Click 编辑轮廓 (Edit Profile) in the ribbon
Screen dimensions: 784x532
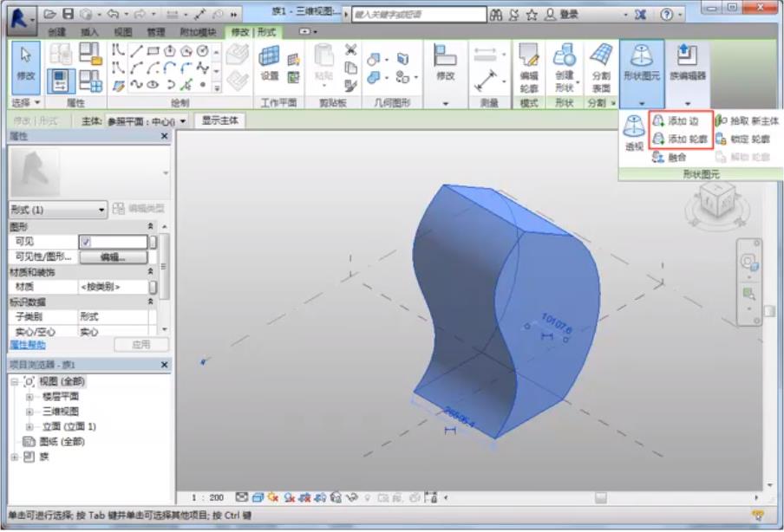pos(528,67)
